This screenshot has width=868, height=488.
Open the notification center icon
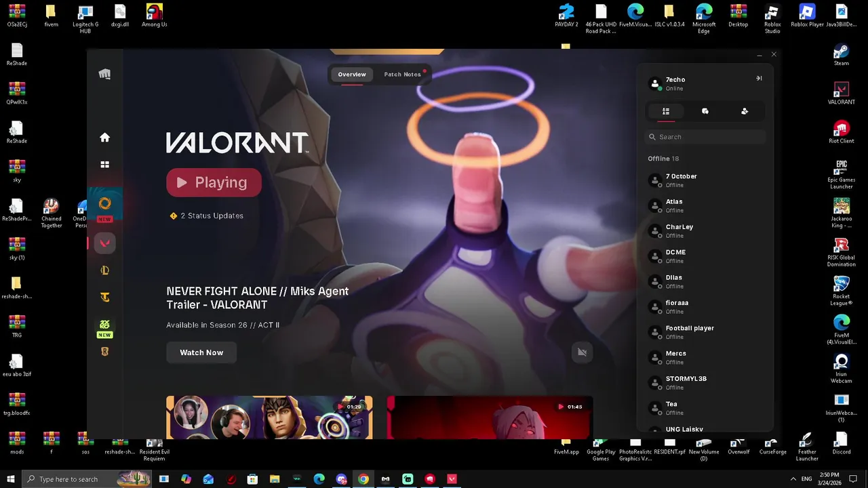point(854,479)
